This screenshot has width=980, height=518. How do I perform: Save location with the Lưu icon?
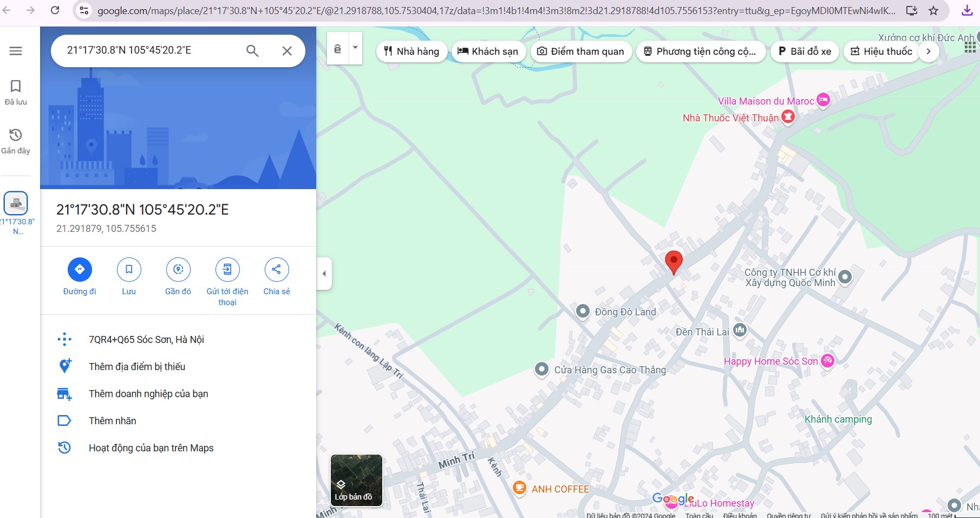coord(129,269)
